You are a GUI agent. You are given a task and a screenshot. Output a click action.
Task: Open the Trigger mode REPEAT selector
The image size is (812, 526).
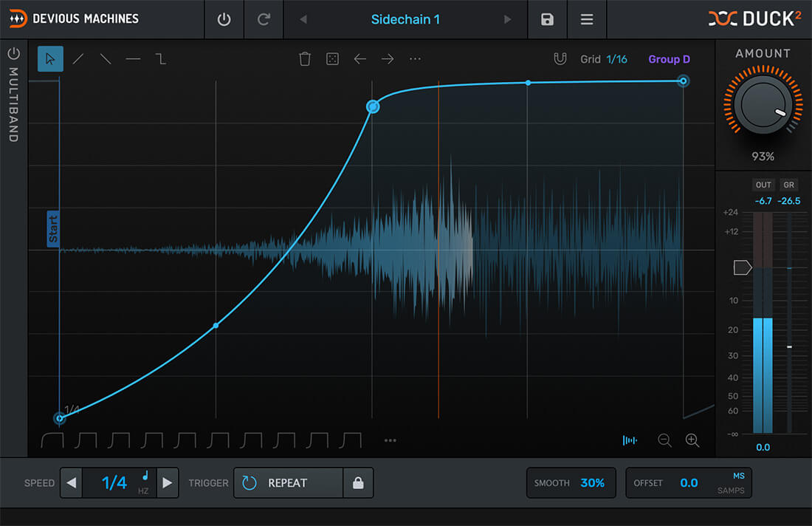coord(288,482)
